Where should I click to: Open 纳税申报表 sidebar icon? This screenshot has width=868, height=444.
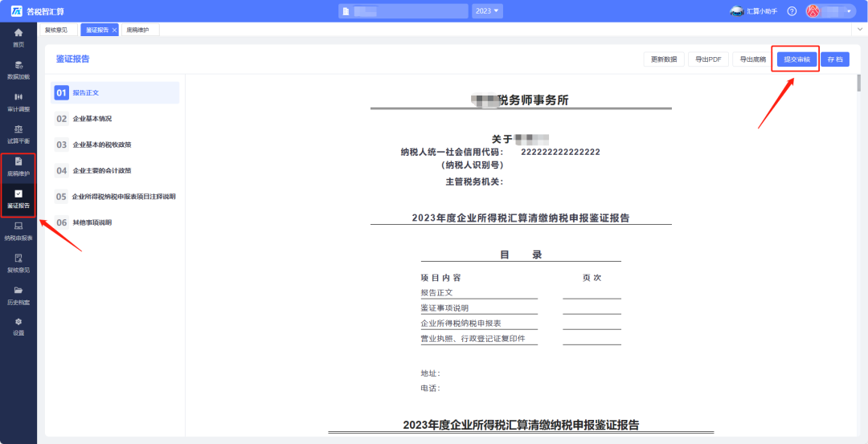pos(18,226)
